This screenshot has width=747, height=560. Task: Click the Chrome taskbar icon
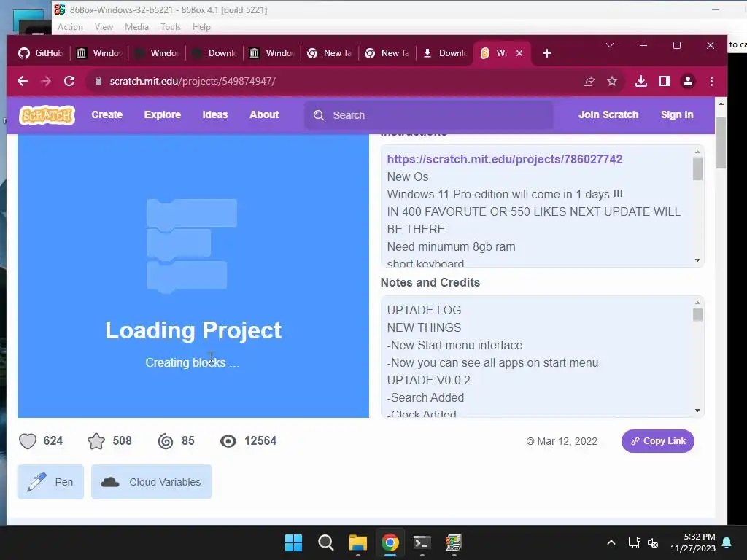click(390, 542)
